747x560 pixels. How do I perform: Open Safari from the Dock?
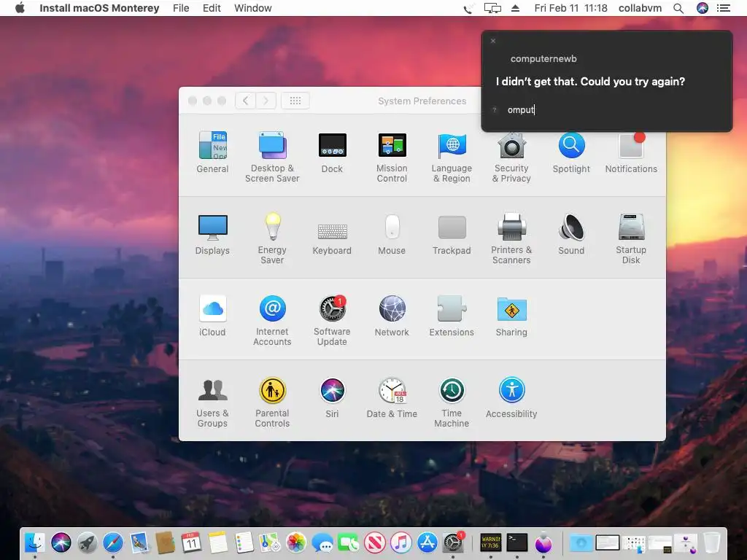[x=113, y=542]
